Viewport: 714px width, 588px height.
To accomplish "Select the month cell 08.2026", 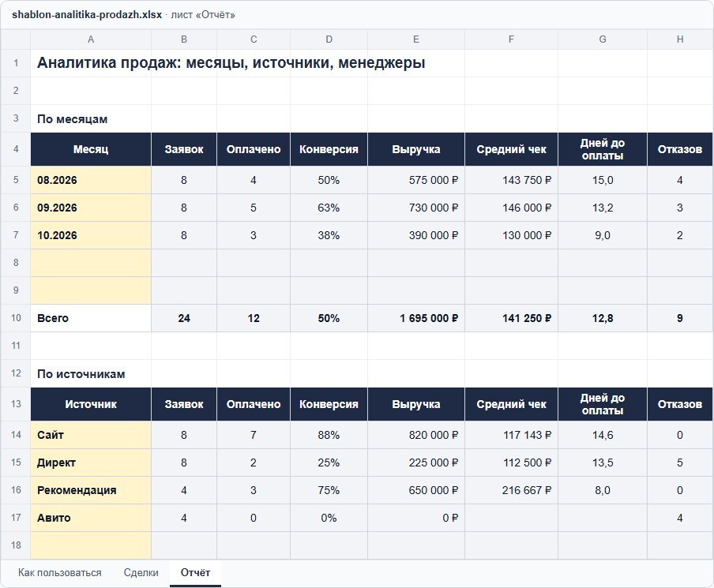I will [x=91, y=180].
